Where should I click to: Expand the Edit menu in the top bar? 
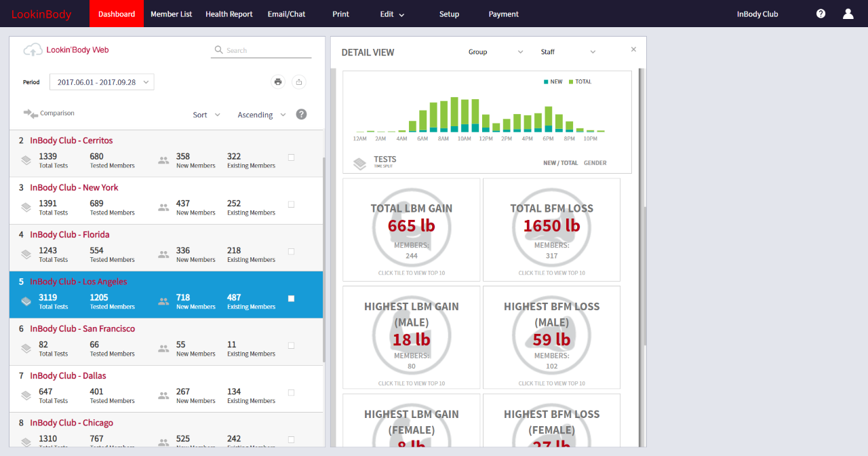tap(392, 14)
